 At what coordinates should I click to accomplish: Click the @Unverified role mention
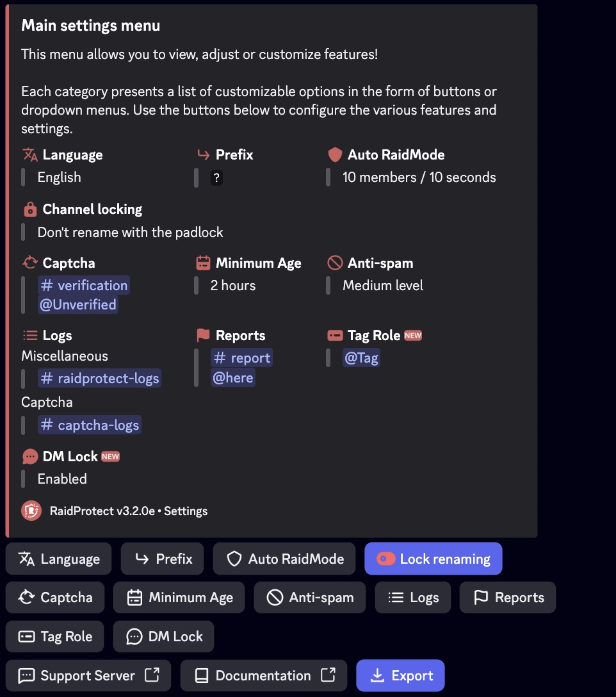pos(77,304)
